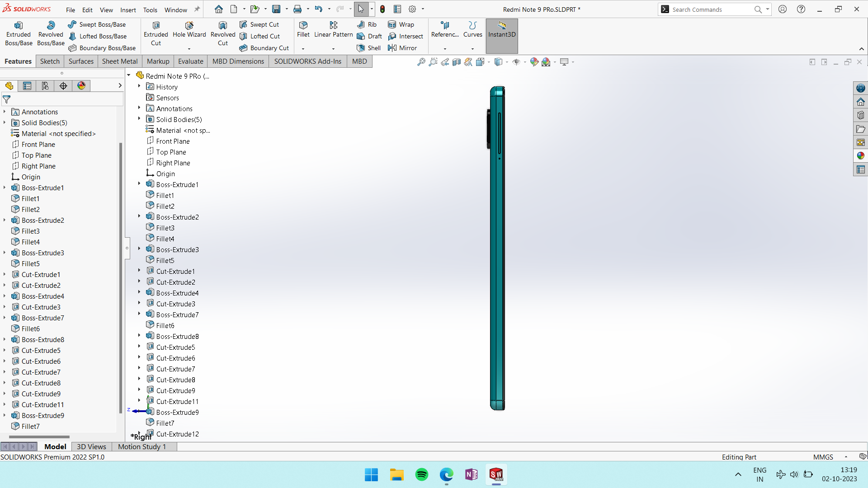This screenshot has width=868, height=488.
Task: Expand the FeatureManager tabs chevron
Action: pos(120,86)
